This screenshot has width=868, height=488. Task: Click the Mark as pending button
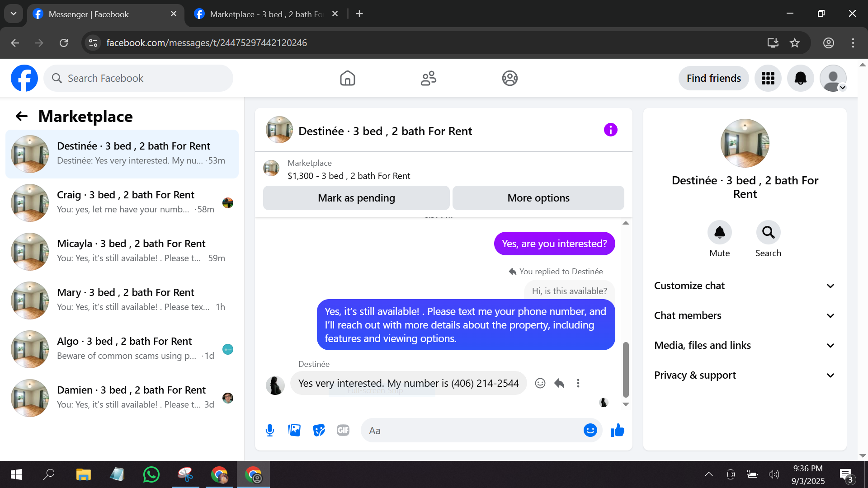click(x=356, y=198)
